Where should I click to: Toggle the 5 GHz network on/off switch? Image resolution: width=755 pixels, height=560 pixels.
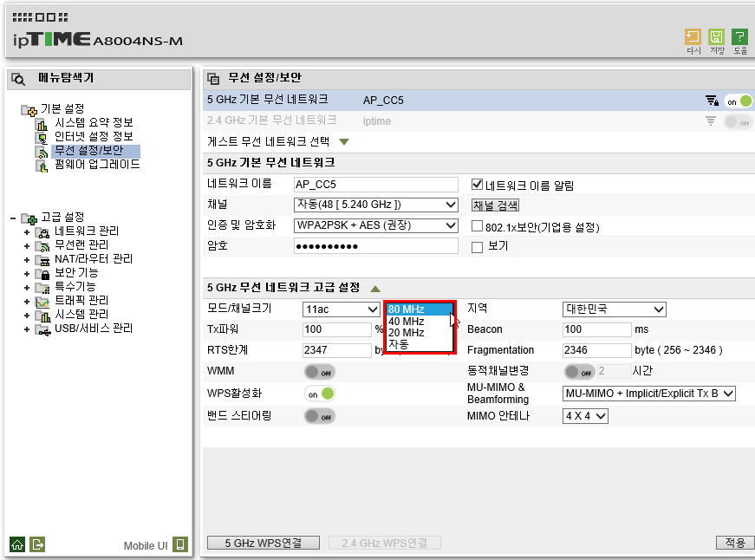tap(739, 101)
